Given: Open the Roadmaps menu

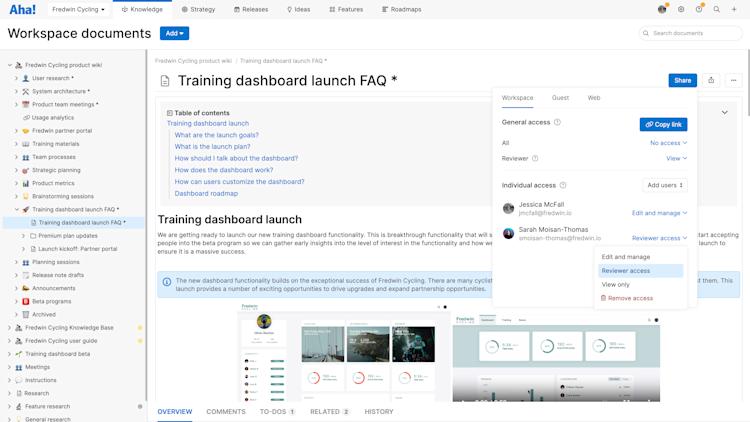Looking at the screenshot, I should click(401, 9).
